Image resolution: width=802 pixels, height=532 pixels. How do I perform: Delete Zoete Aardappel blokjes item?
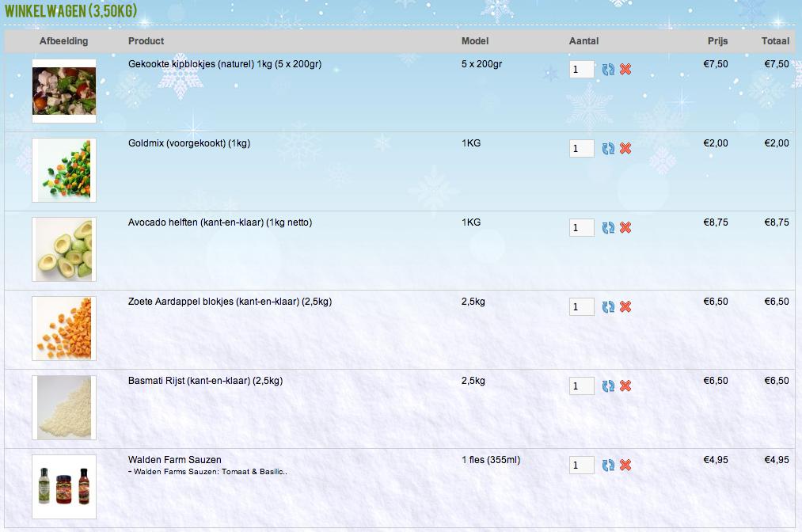[x=625, y=307]
